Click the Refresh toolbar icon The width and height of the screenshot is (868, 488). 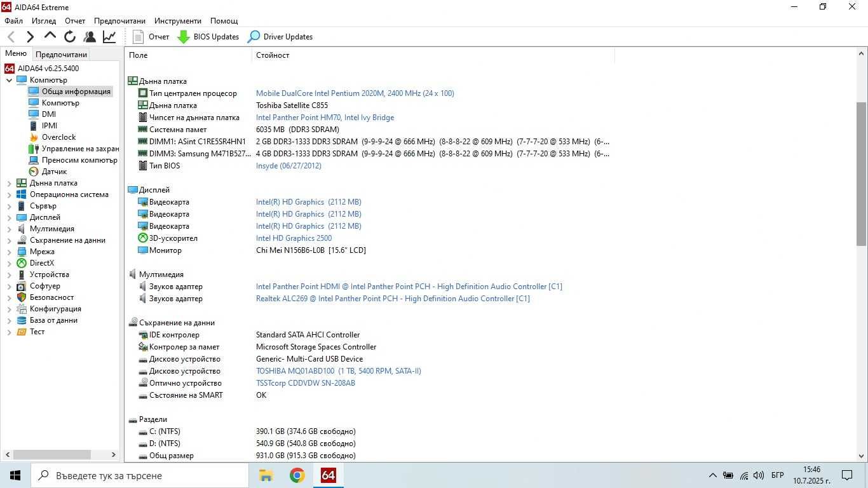[70, 37]
